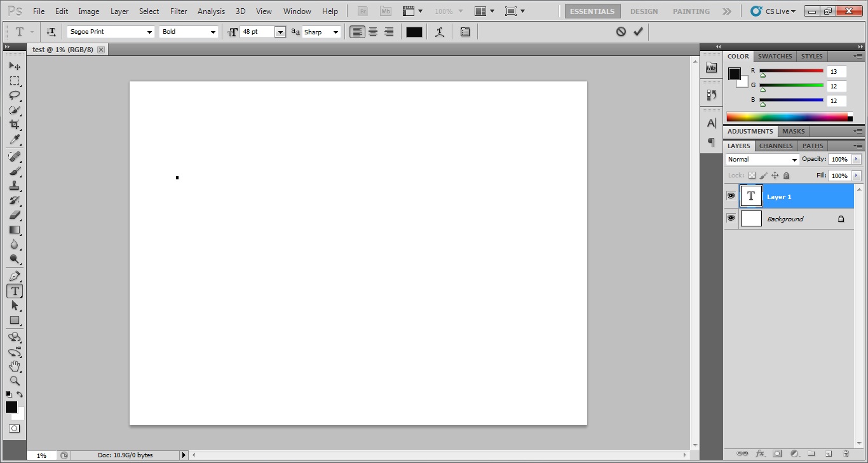Image resolution: width=868 pixels, height=463 pixels.
Task: Click the CS Live button
Action: pos(773,11)
